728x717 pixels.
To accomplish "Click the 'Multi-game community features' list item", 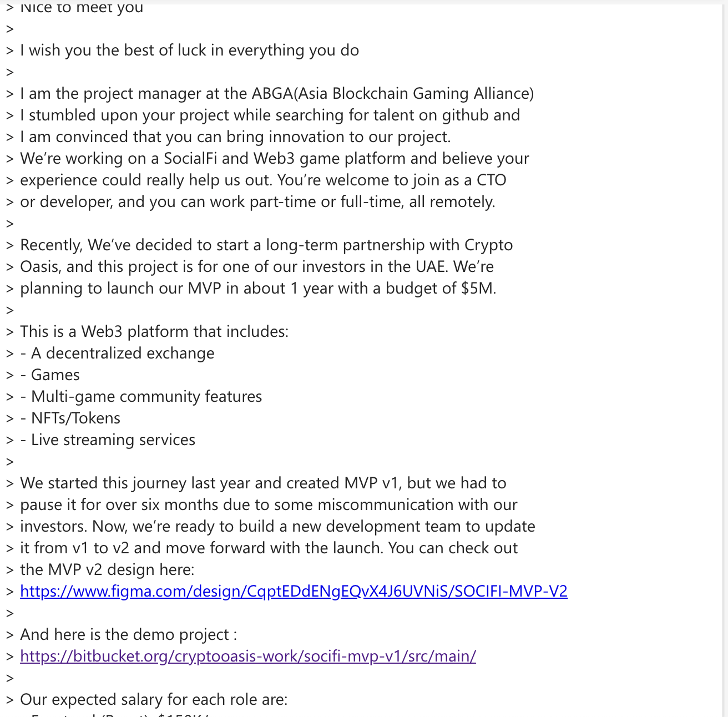I will point(146,396).
